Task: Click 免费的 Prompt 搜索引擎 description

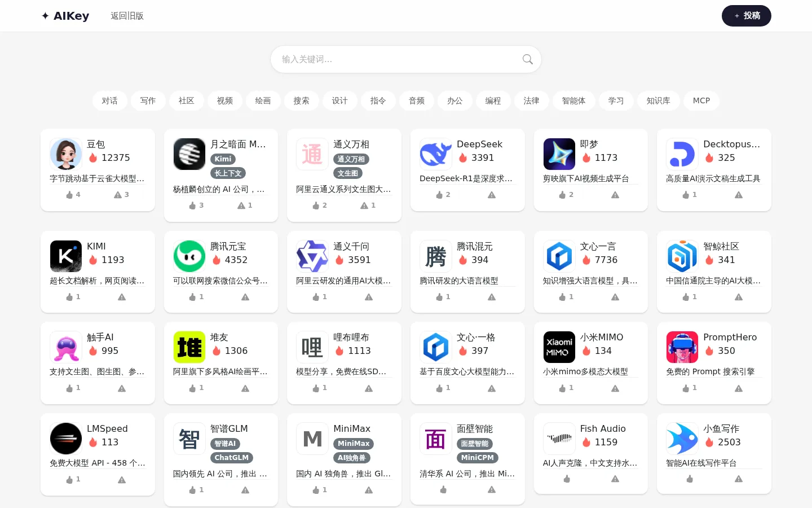Action: tap(710, 371)
